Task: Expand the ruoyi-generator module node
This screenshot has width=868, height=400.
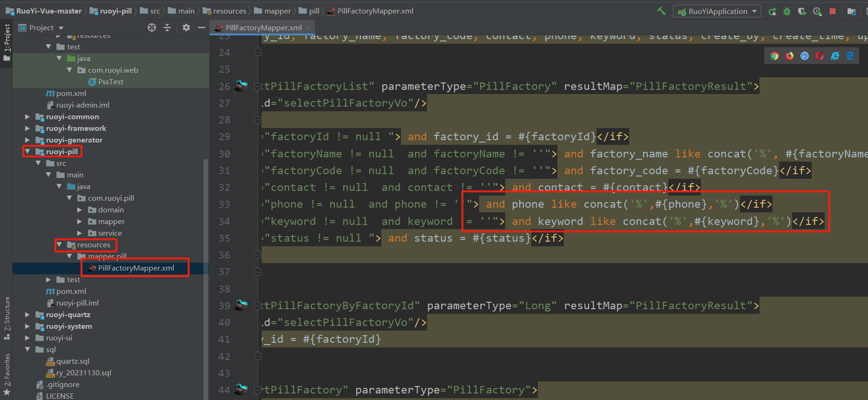Action: (27, 140)
